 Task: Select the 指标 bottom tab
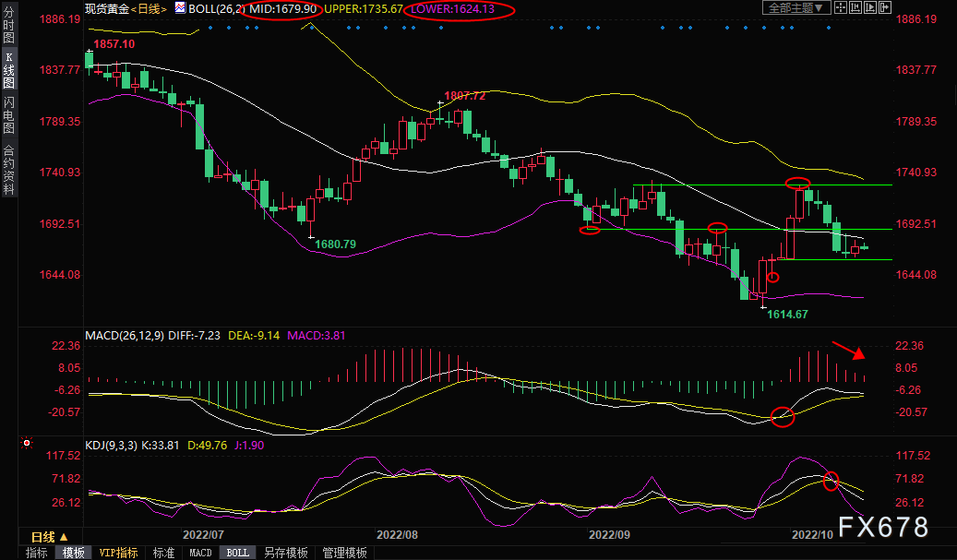click(x=37, y=553)
